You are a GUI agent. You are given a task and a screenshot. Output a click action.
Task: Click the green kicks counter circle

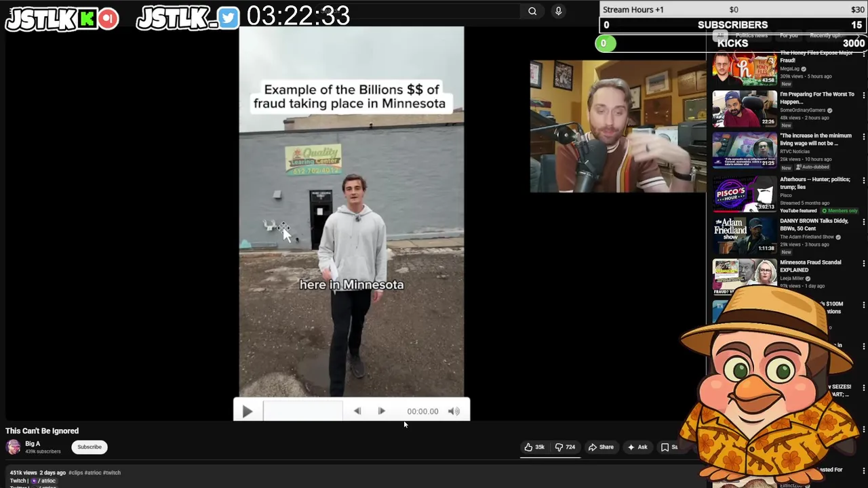(605, 43)
